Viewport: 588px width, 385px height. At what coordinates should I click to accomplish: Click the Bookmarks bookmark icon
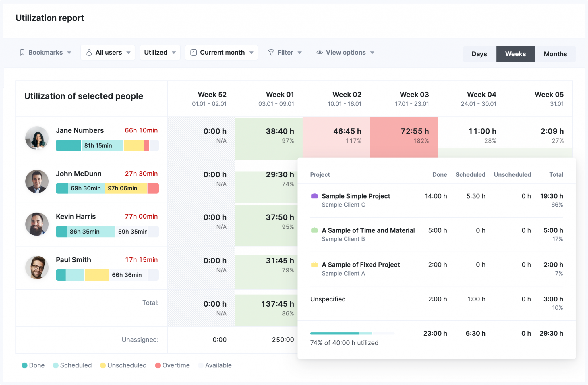tap(23, 52)
